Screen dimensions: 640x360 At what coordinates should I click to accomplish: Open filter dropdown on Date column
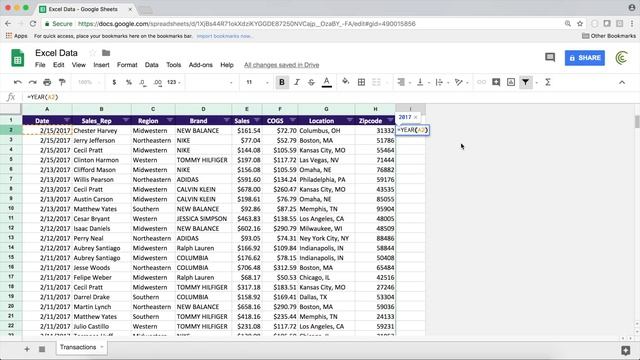[x=67, y=120]
